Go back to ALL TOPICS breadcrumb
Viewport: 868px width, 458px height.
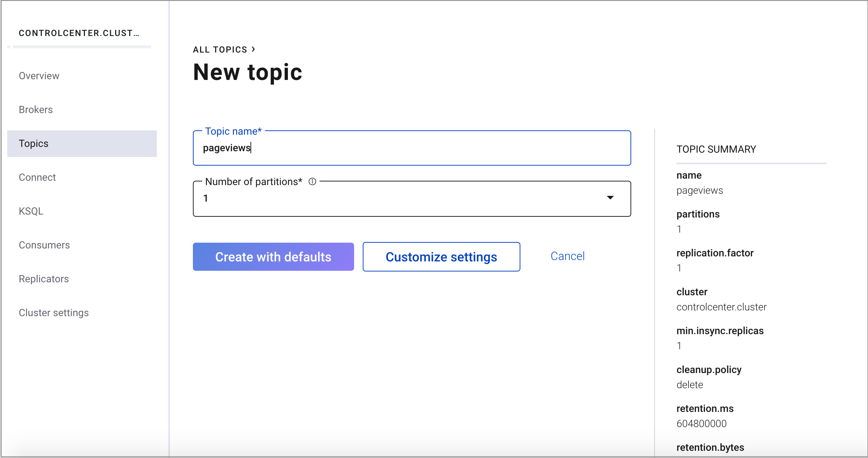tap(220, 50)
